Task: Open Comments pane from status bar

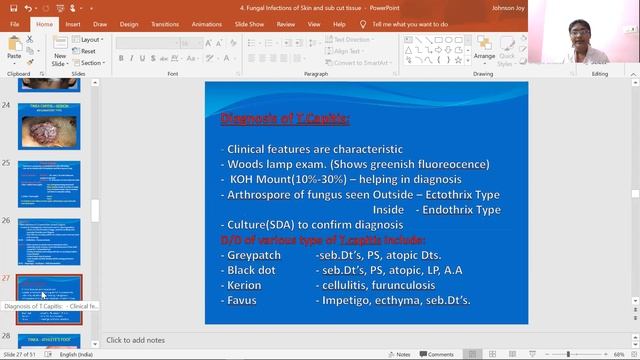Action: click(436, 354)
